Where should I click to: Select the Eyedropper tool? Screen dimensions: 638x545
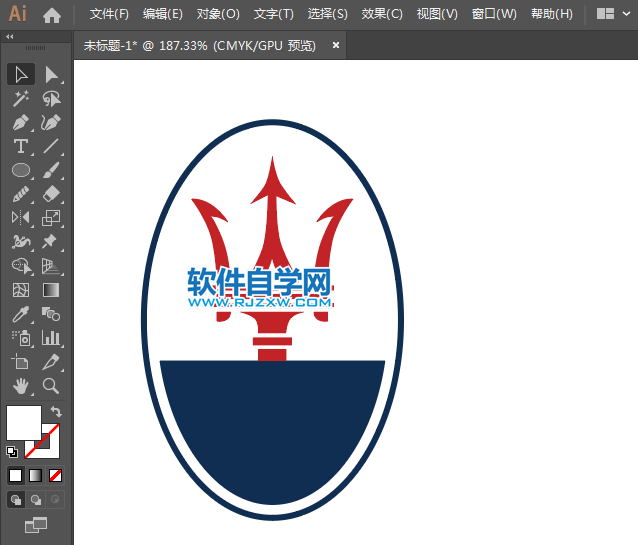21,314
